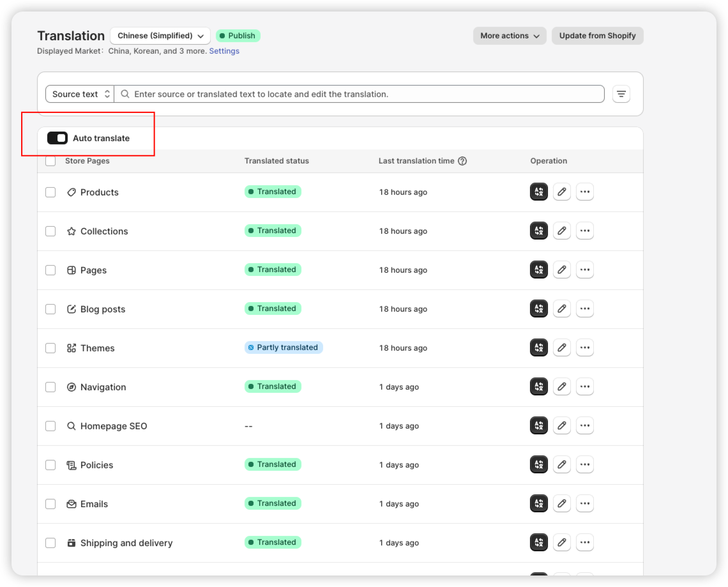Click translate icon for Shipping and delivery row
The image size is (728, 587).
tap(538, 543)
